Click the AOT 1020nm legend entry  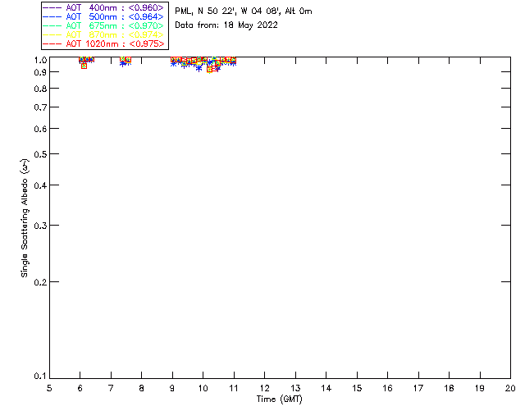coord(103,43)
